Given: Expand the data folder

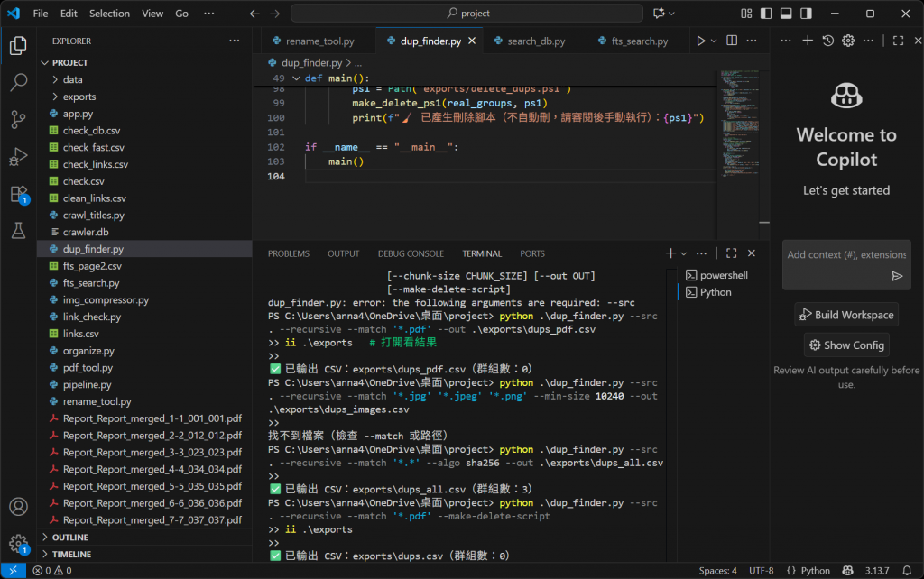Looking at the screenshot, I should click(x=72, y=79).
